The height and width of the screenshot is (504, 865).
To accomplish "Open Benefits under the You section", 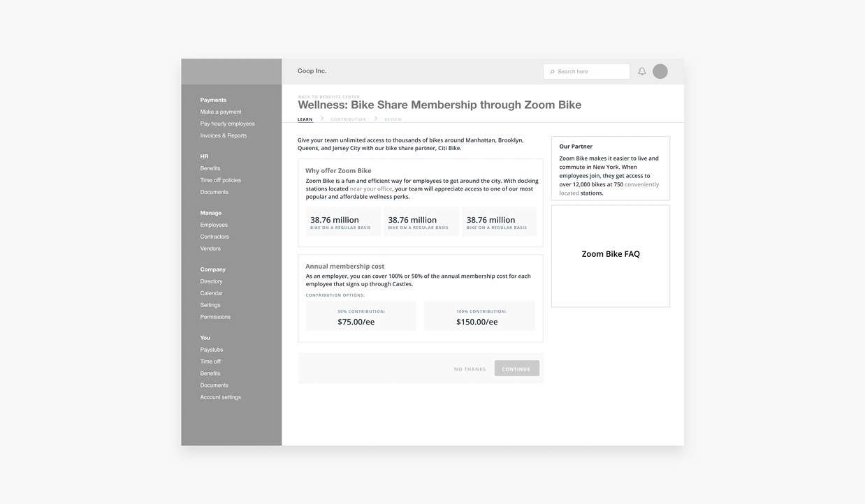I will (210, 373).
